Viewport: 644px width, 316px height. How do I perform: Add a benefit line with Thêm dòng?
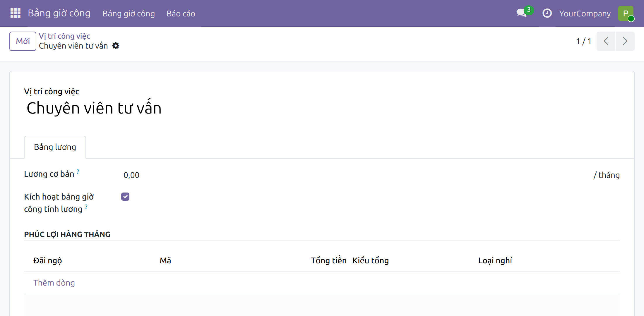(54, 283)
